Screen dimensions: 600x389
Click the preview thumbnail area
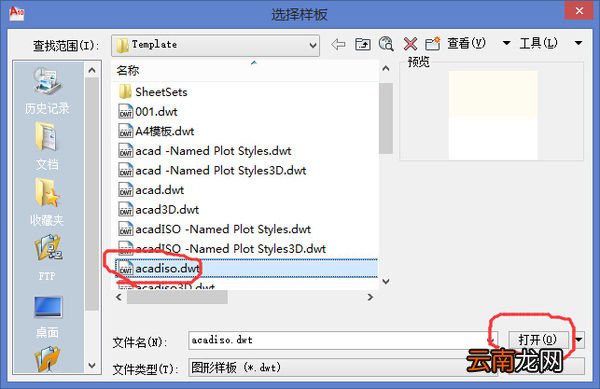click(x=492, y=115)
